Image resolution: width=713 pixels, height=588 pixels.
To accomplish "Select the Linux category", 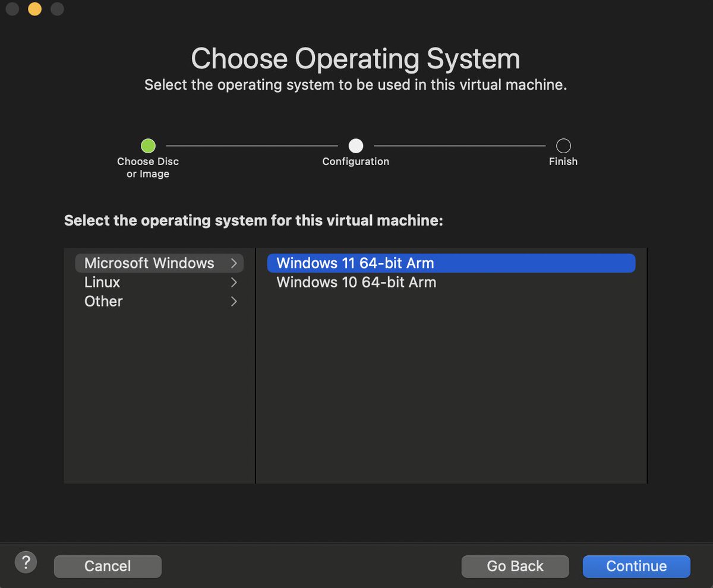I will click(x=159, y=282).
